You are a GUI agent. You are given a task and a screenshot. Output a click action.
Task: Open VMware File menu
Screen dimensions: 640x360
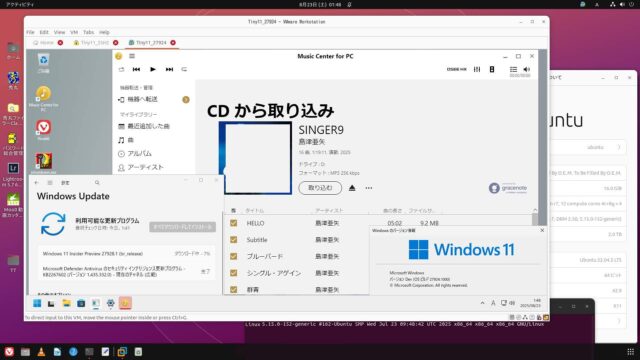click(x=31, y=32)
